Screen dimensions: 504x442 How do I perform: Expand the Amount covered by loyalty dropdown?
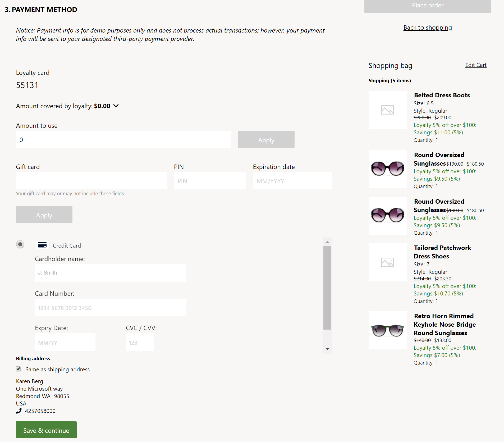pos(116,106)
